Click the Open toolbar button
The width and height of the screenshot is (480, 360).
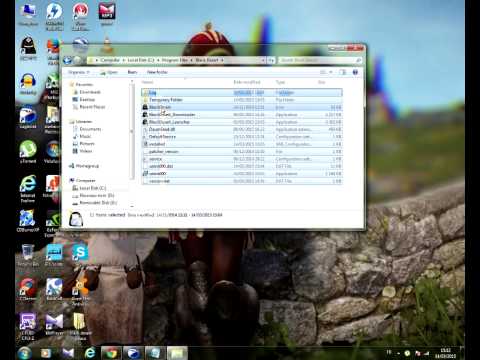click(x=109, y=72)
